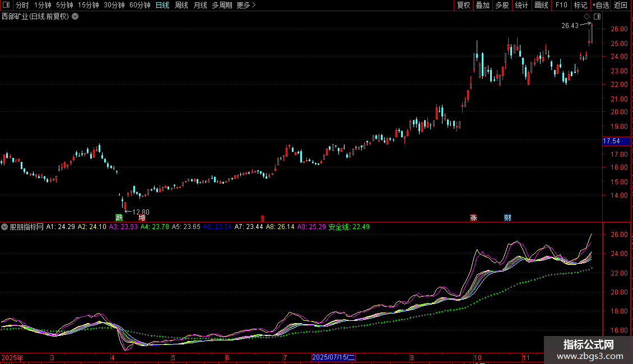Image resolution: width=633 pixels, height=364 pixels.
Task: Click the red S marker on the chart
Action: point(262,218)
